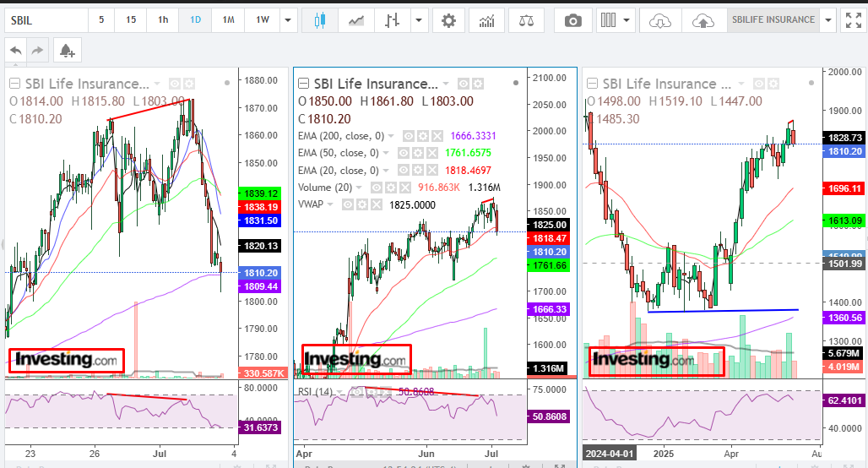Remove the EMA 200 indicator
The image size is (868, 468).
pyautogui.click(x=437, y=136)
